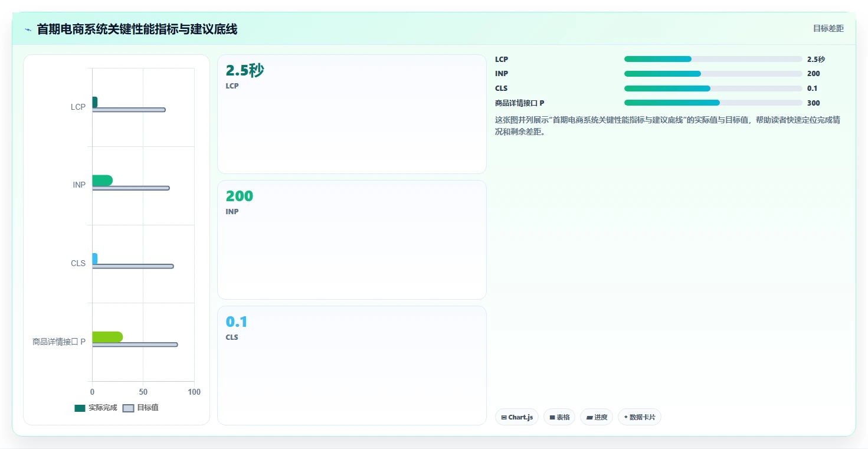Click the LCP target bar in the chart
The width and height of the screenshot is (868, 449).
(x=129, y=110)
